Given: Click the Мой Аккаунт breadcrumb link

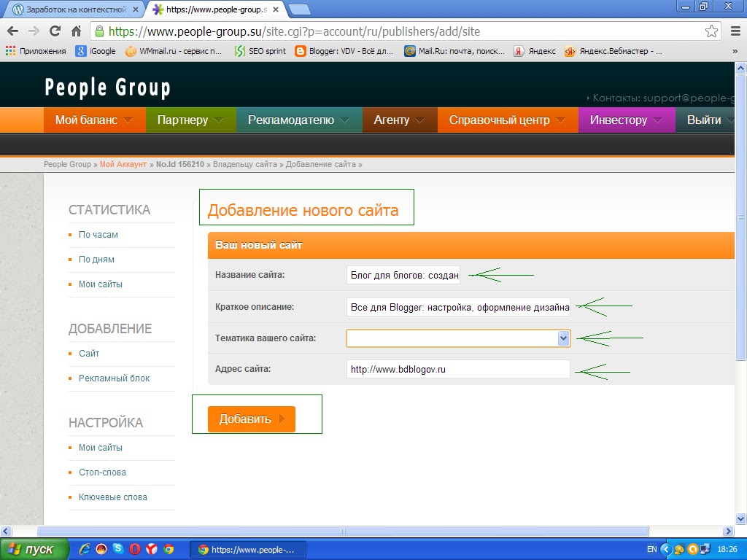Looking at the screenshot, I should pyautogui.click(x=123, y=164).
